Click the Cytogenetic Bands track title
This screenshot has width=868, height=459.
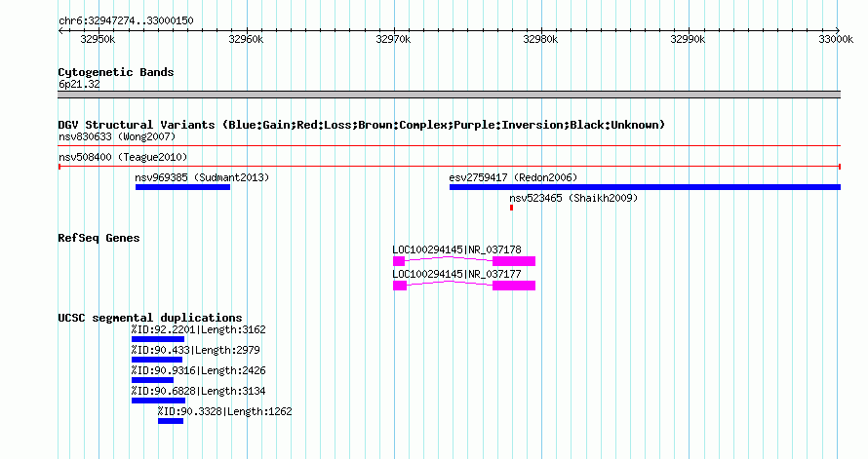coord(116,72)
